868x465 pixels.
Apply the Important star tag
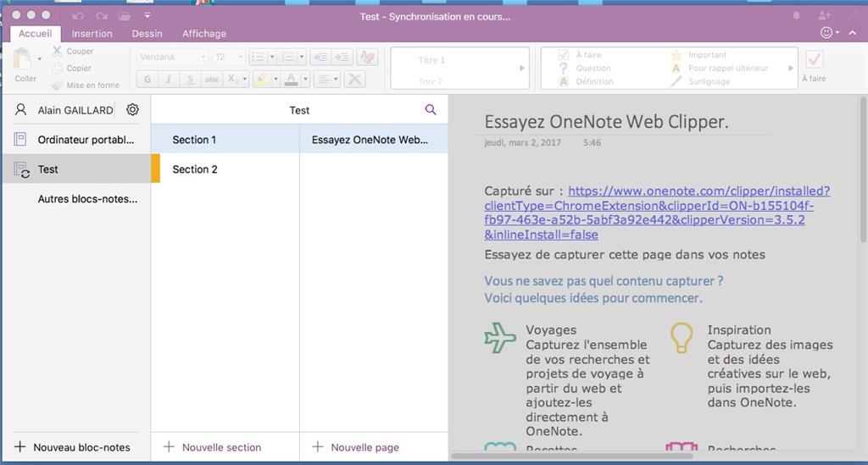pos(699,55)
